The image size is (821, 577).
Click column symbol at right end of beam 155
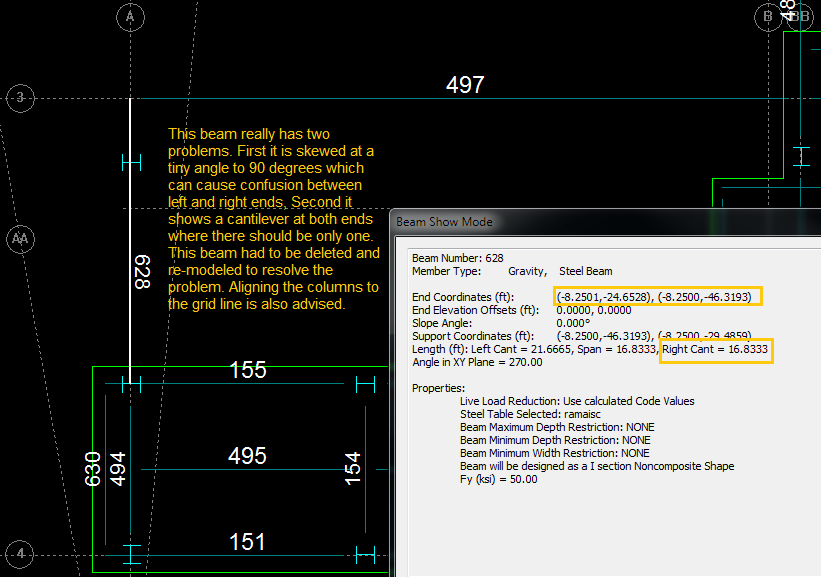click(365, 383)
